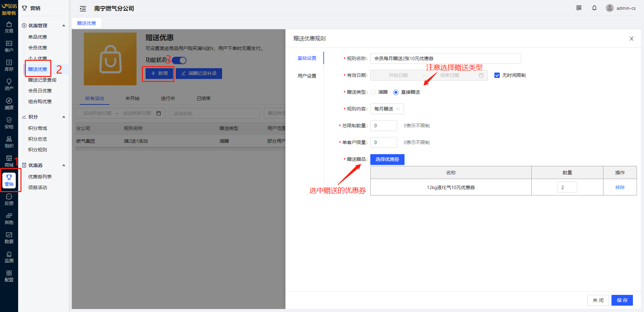The image size is (644, 312).
Task: Switch to the 已结束 tab
Action: 204,98
